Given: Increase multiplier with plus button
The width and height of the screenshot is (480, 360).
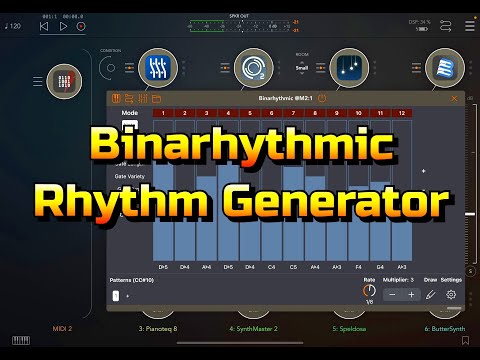Looking at the screenshot, I should tap(411, 295).
